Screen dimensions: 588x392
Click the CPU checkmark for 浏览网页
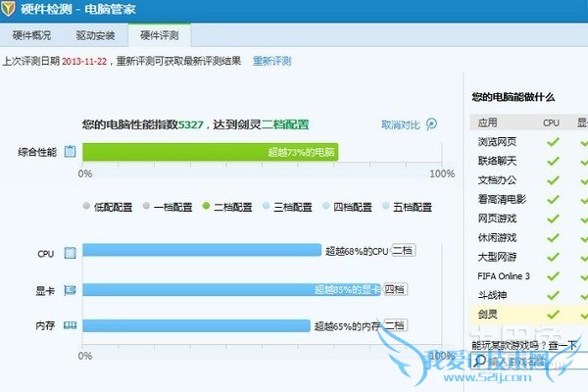pyautogui.click(x=553, y=142)
